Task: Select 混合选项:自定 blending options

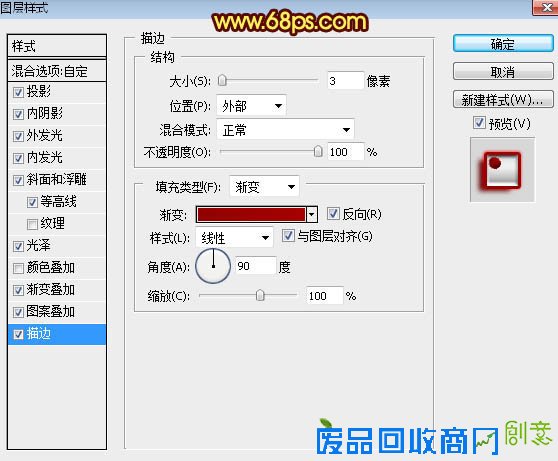Action: 57,71
